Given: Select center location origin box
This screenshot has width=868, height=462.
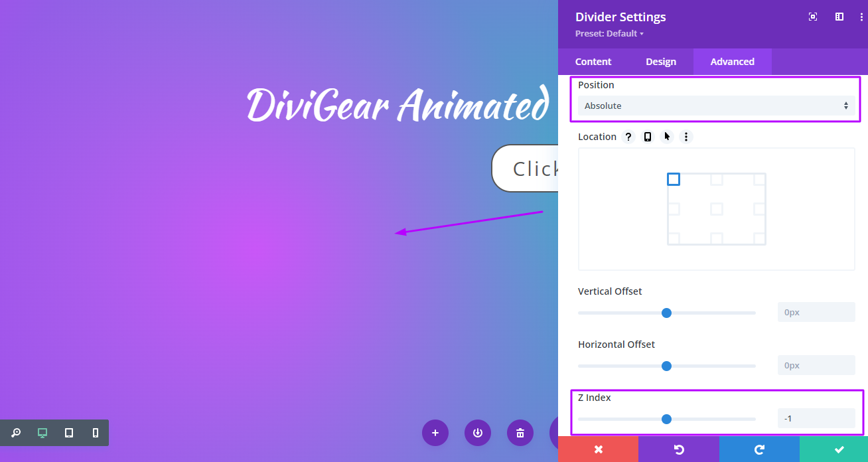Looking at the screenshot, I should coord(717,209).
